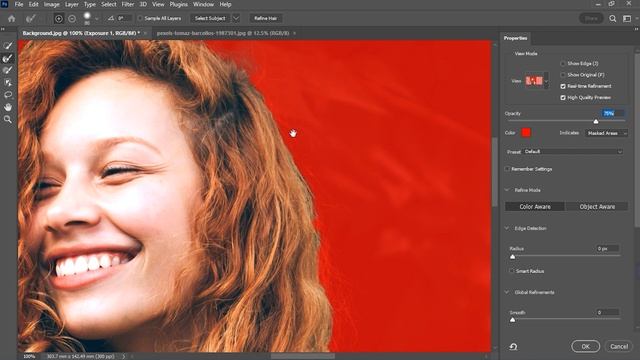Open the Image menu

pos(51,4)
